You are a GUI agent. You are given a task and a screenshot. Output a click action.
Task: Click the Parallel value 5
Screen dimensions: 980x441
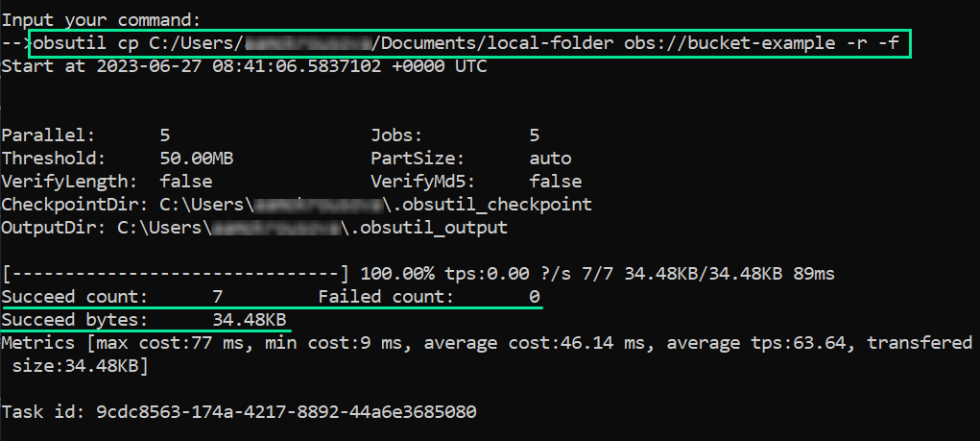[x=165, y=135]
